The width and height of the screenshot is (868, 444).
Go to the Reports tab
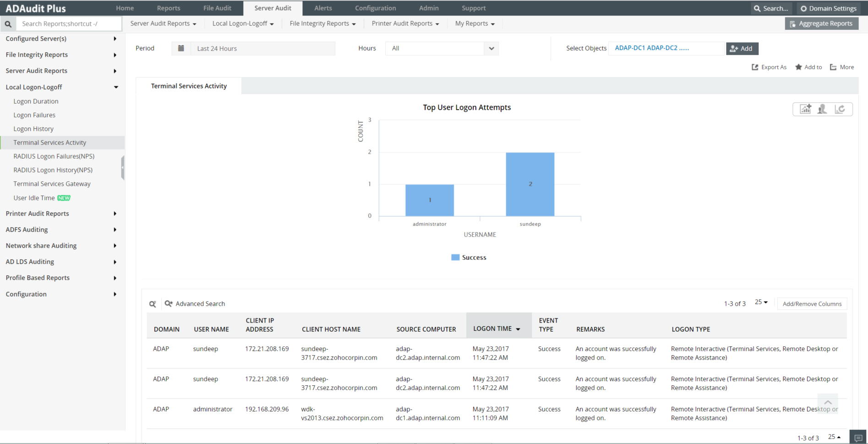tap(169, 8)
